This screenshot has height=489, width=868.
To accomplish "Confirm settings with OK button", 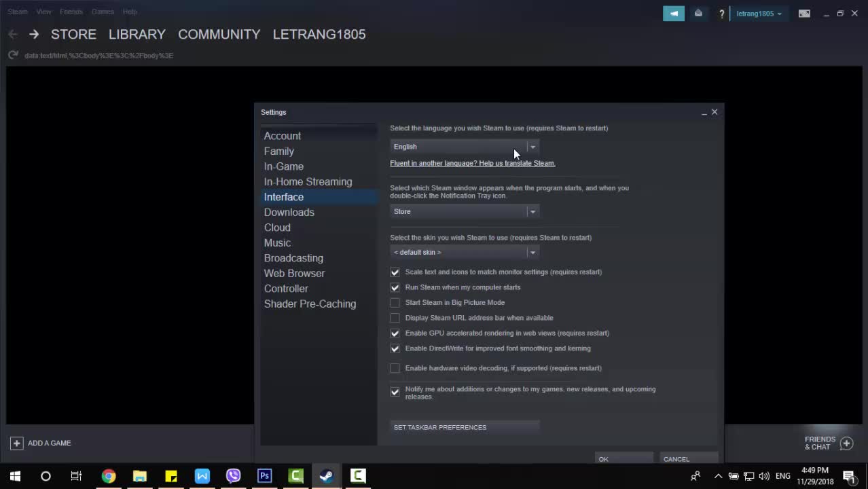I will [623, 458].
